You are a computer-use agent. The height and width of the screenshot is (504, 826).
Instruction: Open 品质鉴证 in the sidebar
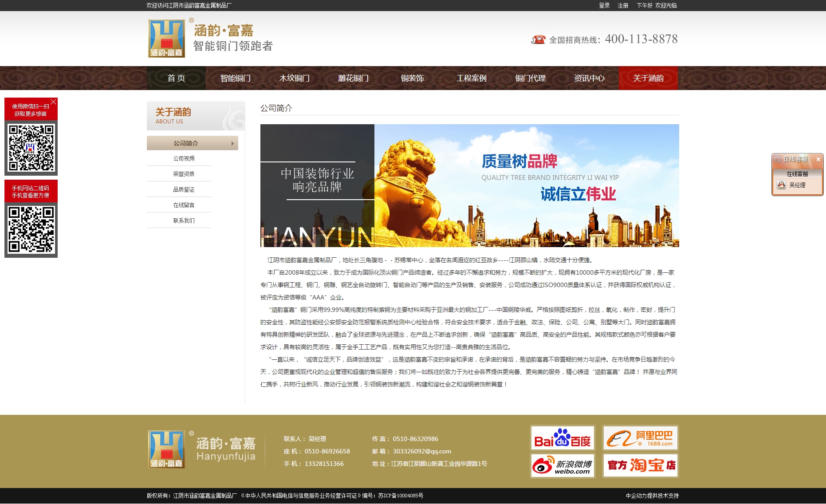click(184, 189)
